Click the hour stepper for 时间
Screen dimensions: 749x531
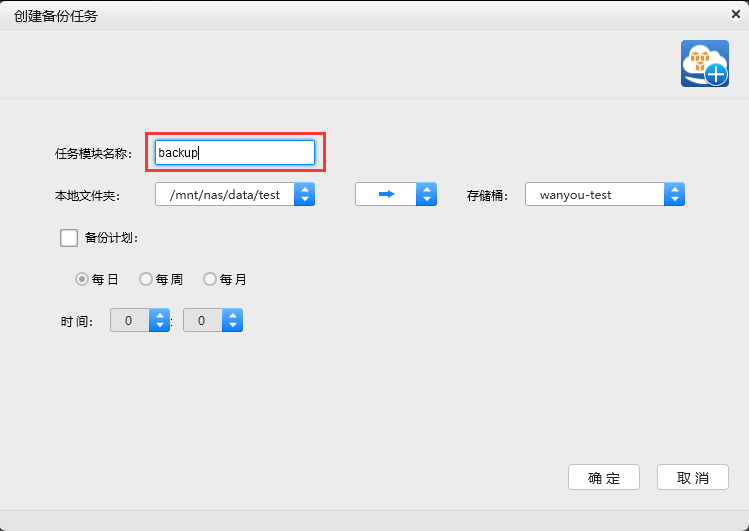point(159,320)
